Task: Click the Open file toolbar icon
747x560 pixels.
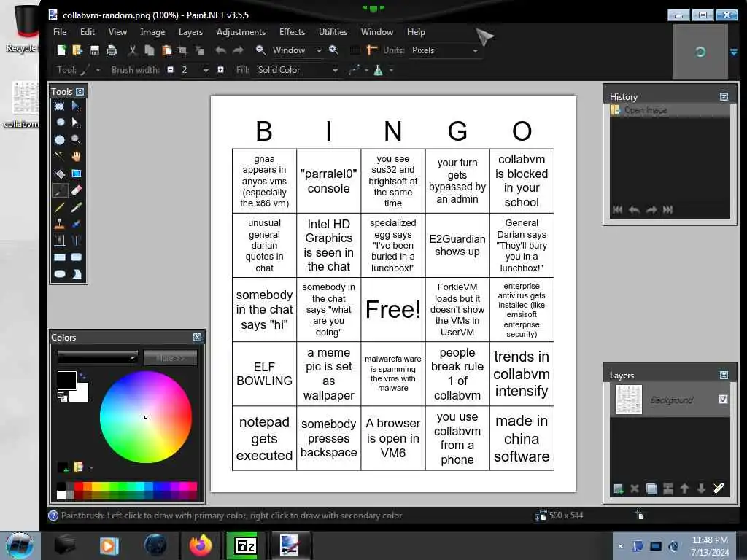Action: pyautogui.click(x=77, y=50)
